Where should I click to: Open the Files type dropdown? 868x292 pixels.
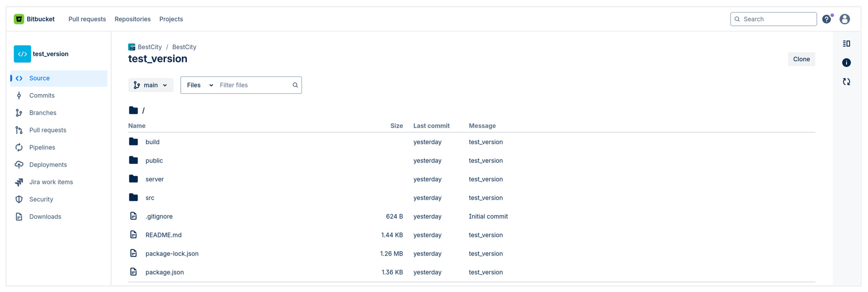tap(199, 85)
